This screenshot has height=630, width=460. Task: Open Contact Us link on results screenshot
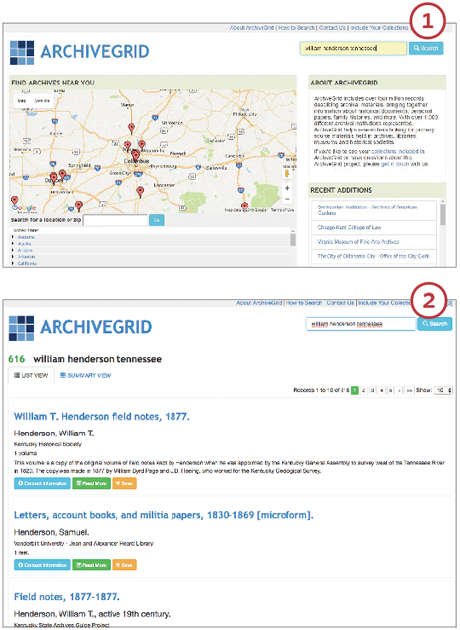tap(340, 303)
